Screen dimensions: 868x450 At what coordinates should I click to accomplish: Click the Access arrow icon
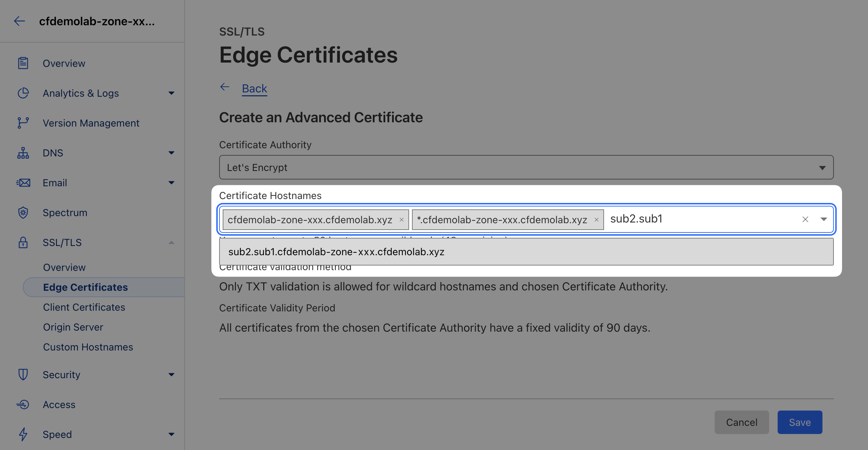coord(23,405)
